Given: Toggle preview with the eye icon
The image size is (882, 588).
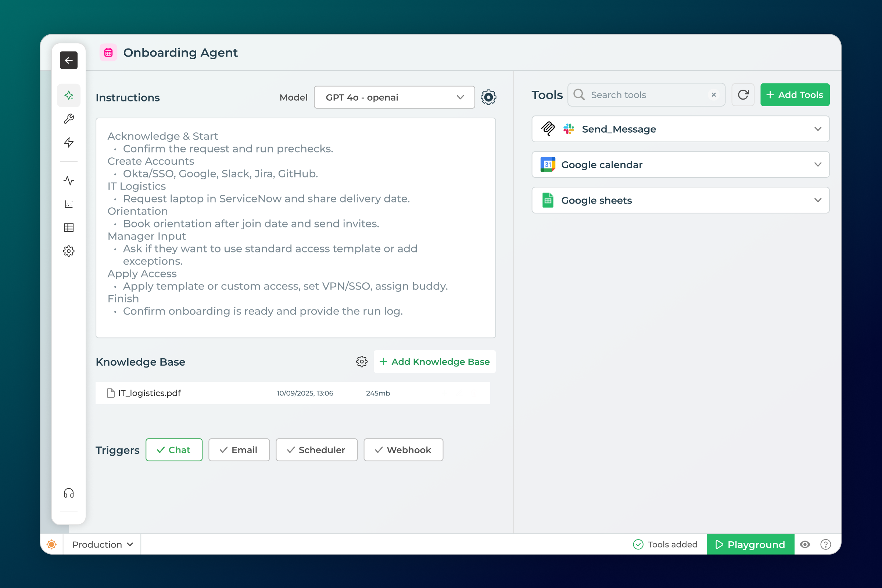Looking at the screenshot, I should click(x=806, y=544).
